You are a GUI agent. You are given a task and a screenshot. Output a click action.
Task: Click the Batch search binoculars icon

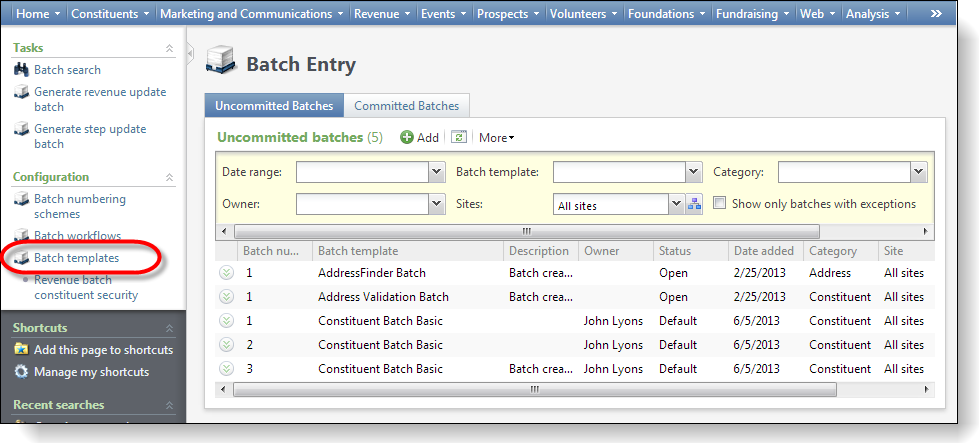(x=22, y=70)
